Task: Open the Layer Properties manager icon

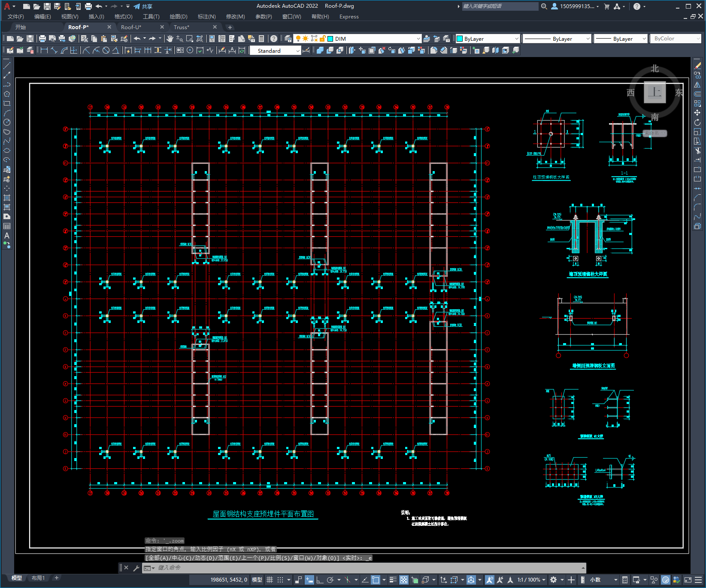Action: coord(288,39)
